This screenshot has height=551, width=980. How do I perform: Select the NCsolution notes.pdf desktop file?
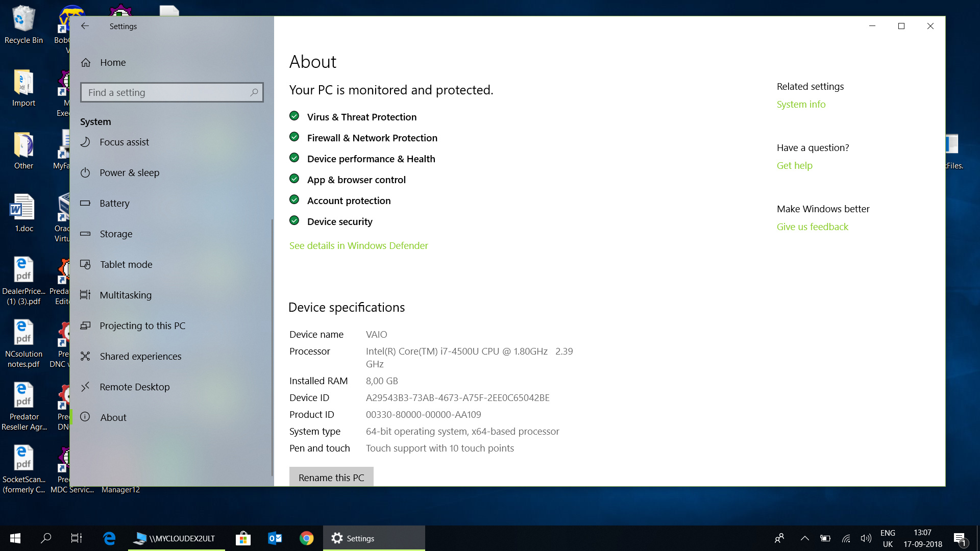click(23, 344)
